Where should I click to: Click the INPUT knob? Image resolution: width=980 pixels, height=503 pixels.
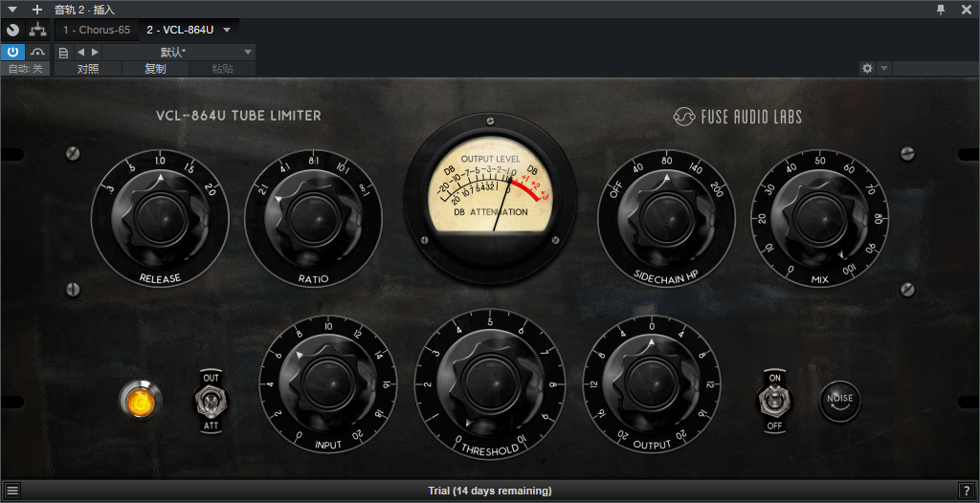click(x=328, y=383)
